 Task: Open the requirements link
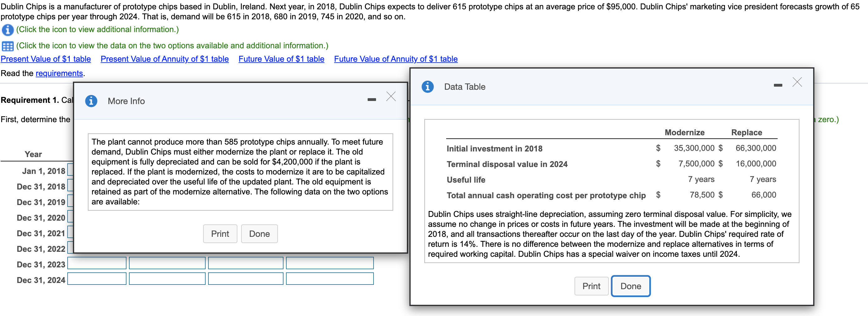59,74
